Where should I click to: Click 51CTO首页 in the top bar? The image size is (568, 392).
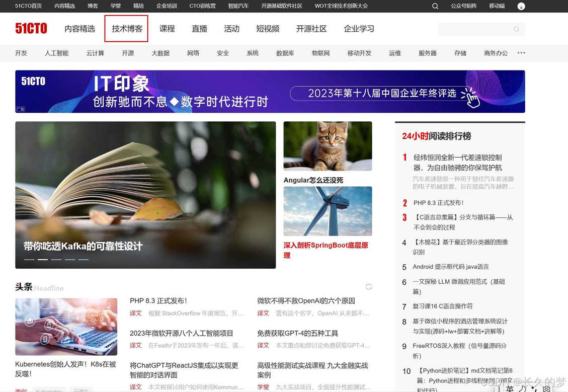28,6
